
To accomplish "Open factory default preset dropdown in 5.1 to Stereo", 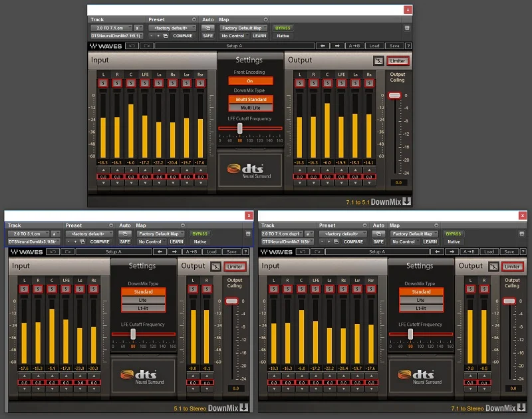I will tap(90, 233).
